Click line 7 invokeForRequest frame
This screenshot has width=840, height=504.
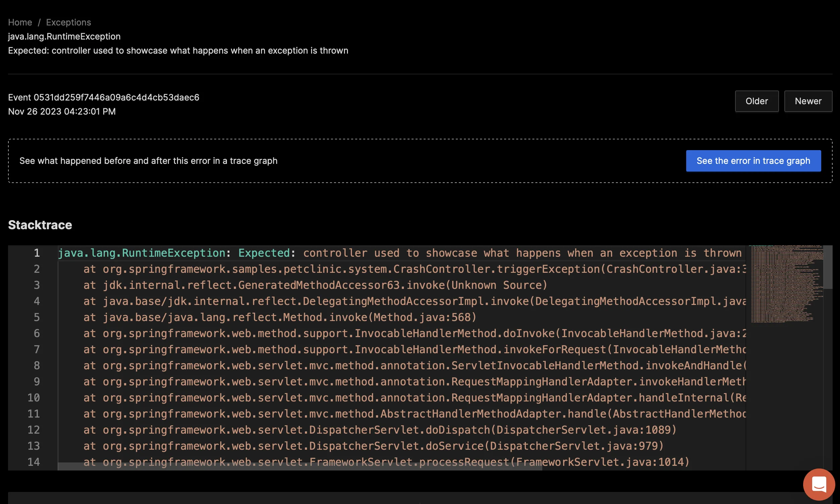coord(414,350)
